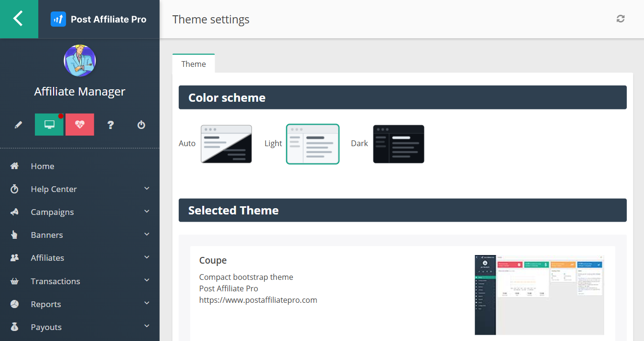Refresh the Theme settings page
The image size is (644, 341).
point(620,19)
